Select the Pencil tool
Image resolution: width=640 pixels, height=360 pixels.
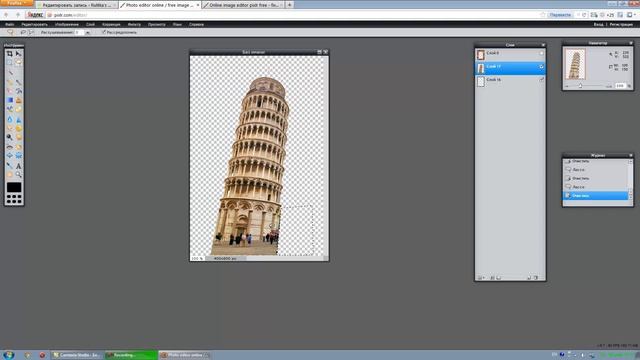[9, 82]
